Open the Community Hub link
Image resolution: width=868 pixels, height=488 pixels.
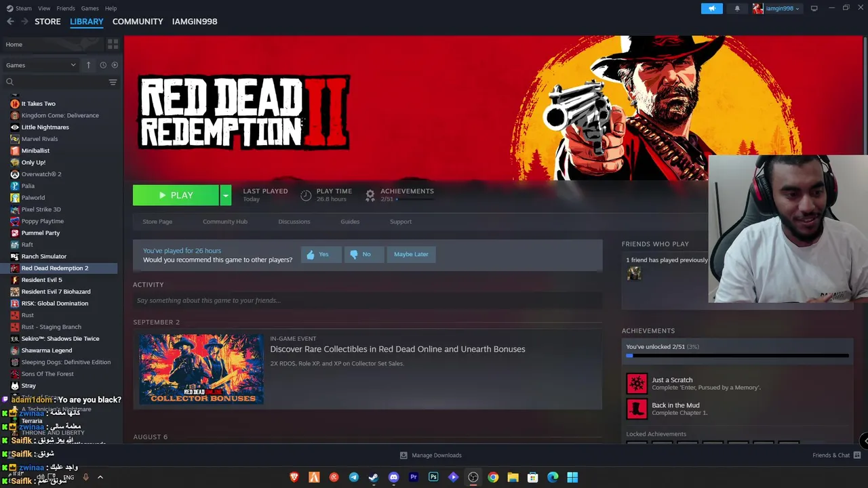tap(225, 222)
